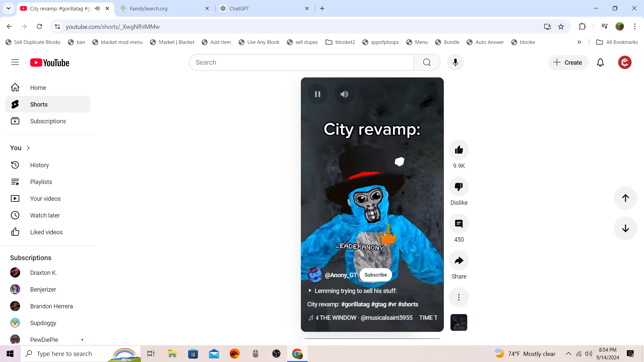Click the search magnifier button

tap(427, 63)
